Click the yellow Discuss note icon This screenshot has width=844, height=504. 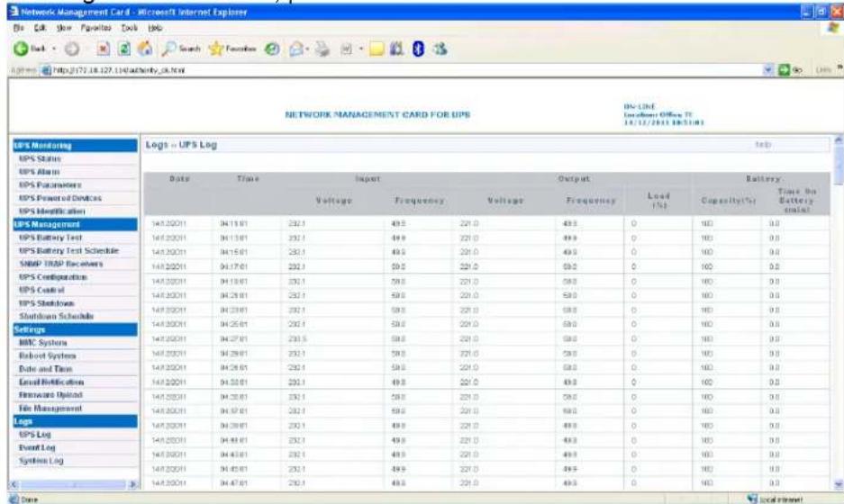[377, 49]
